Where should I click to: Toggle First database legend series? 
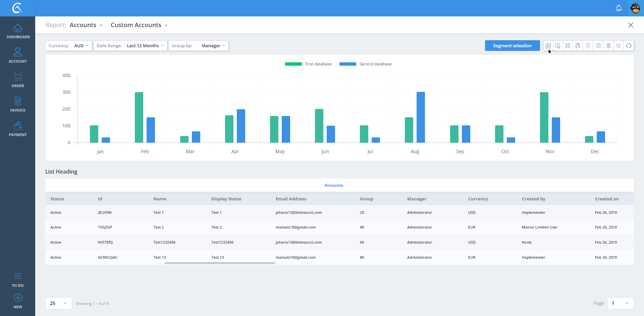(x=308, y=64)
